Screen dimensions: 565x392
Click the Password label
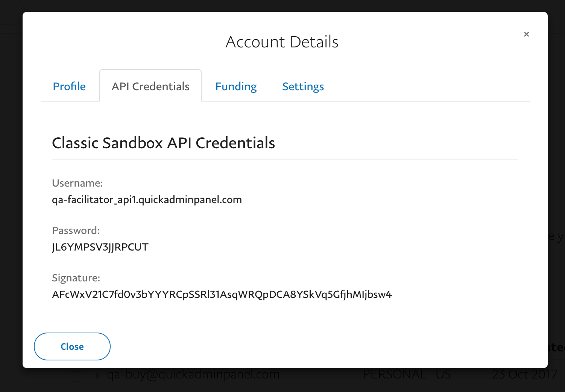coord(76,231)
